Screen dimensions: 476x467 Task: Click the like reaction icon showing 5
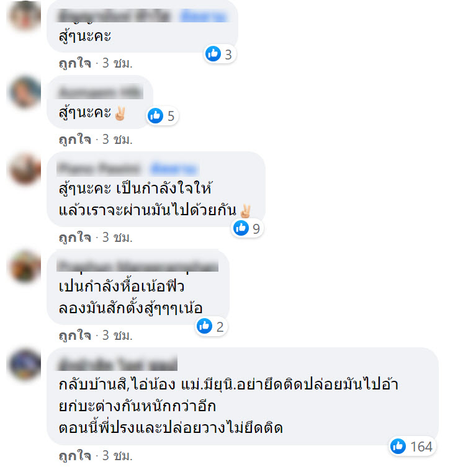[x=155, y=115]
